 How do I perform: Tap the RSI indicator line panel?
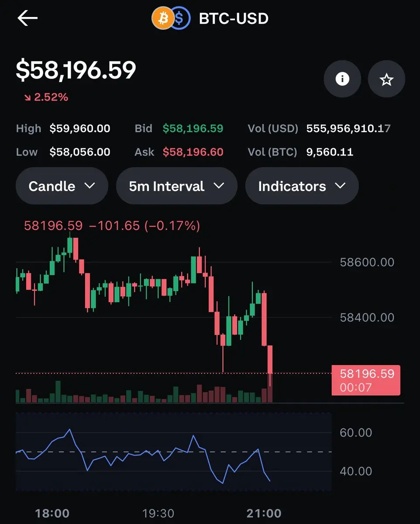(x=174, y=452)
